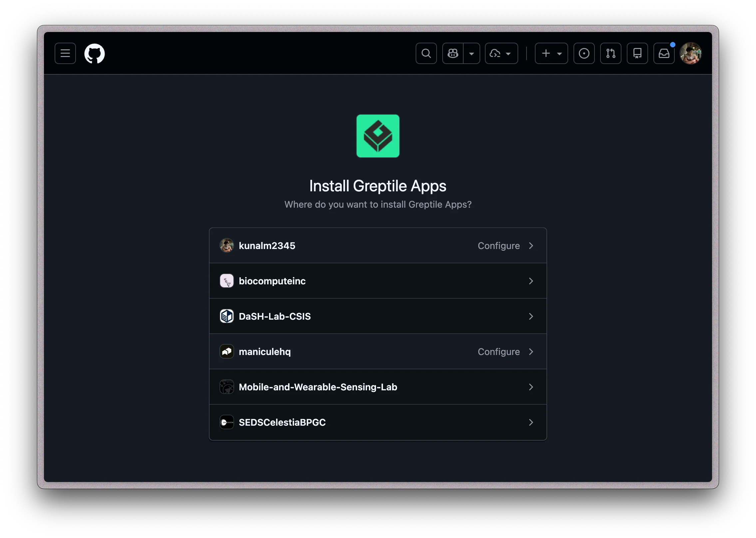Click Configure for kunalm2345
The height and width of the screenshot is (538, 756).
pyautogui.click(x=499, y=246)
